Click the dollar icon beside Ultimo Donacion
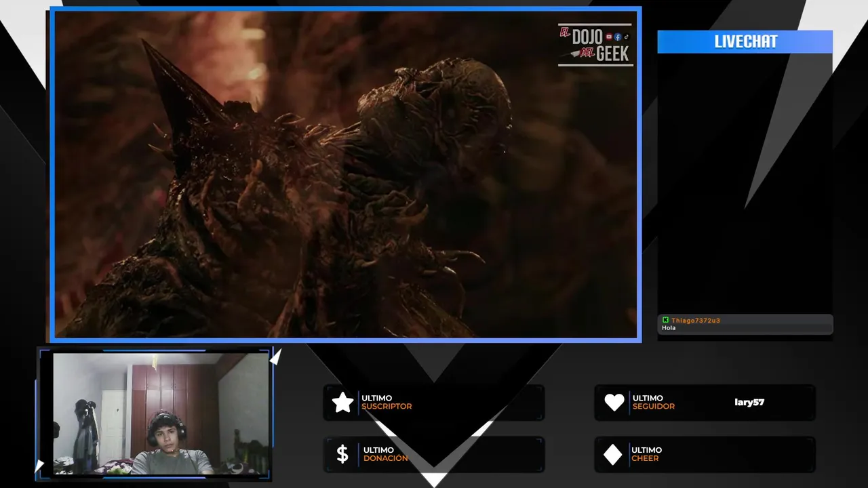The height and width of the screenshot is (488, 868). tap(342, 454)
